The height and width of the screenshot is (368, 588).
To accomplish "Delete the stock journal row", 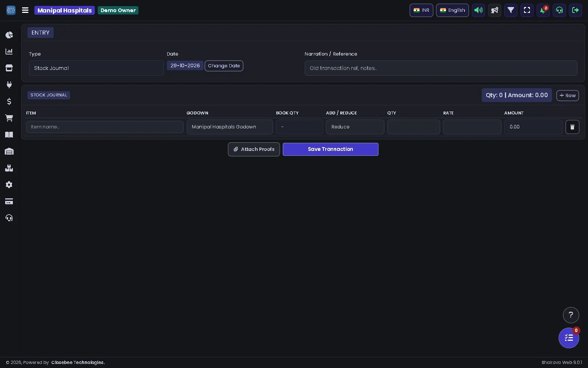I will [x=572, y=127].
